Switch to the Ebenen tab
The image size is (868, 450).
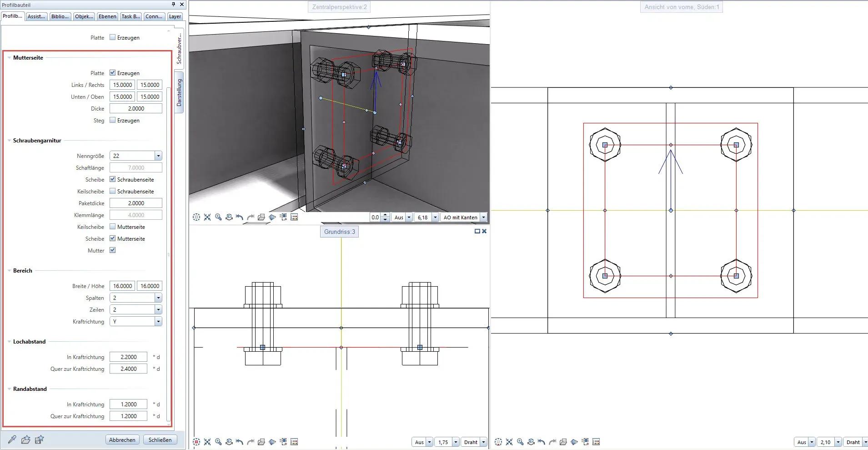tap(107, 16)
